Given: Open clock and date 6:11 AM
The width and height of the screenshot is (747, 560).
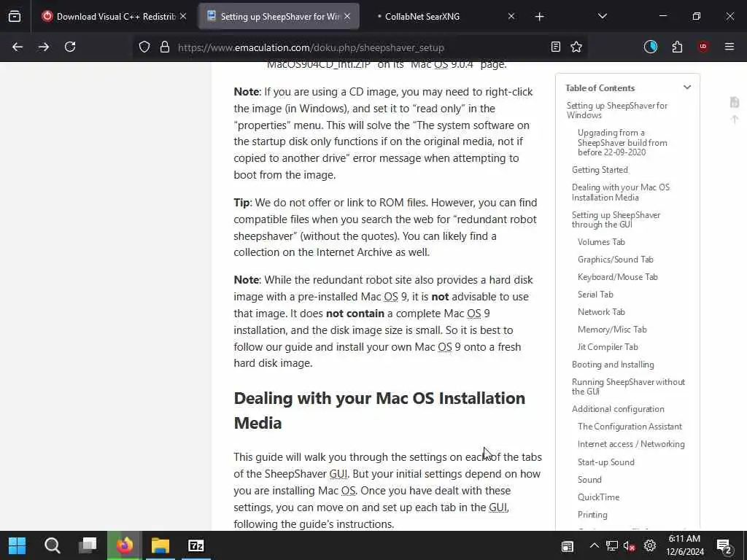Looking at the screenshot, I should [x=684, y=545].
